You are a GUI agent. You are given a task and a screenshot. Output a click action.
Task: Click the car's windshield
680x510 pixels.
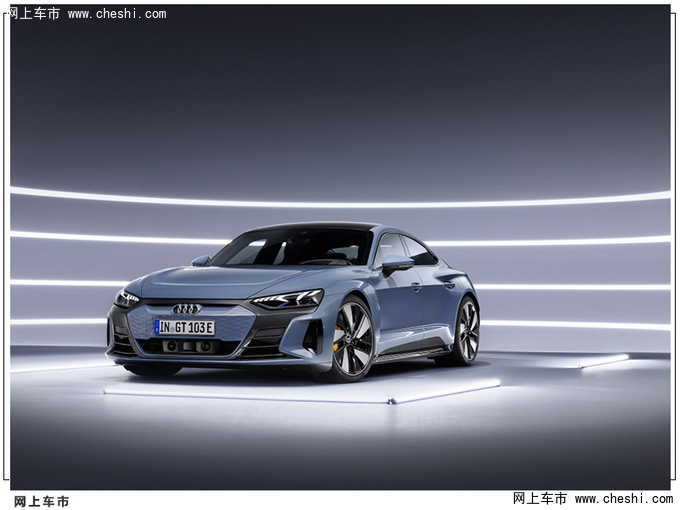click(295, 248)
